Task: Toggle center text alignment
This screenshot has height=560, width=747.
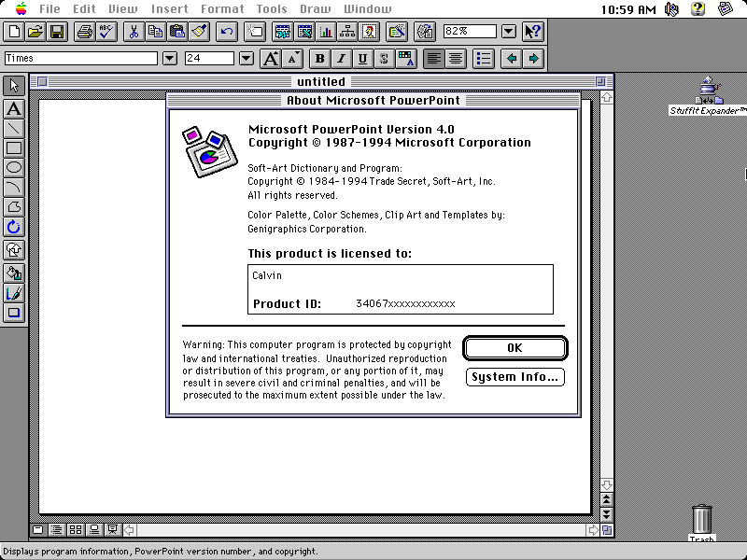Action: click(x=456, y=59)
